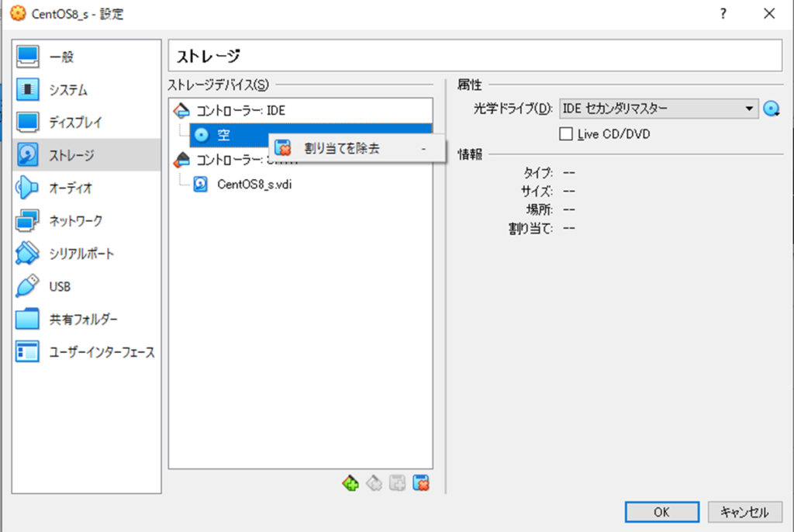Open the ネットワーク settings category
This screenshot has height=532, width=794.
point(87,221)
